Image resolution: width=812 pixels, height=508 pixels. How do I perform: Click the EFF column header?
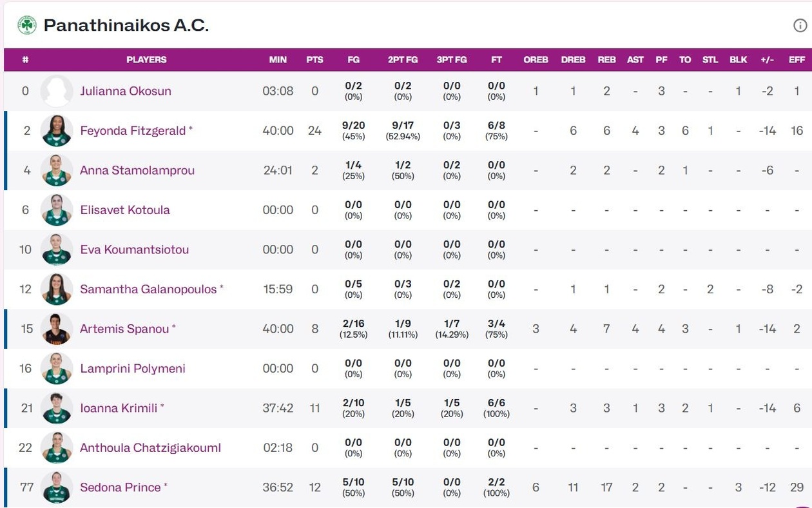click(x=797, y=60)
